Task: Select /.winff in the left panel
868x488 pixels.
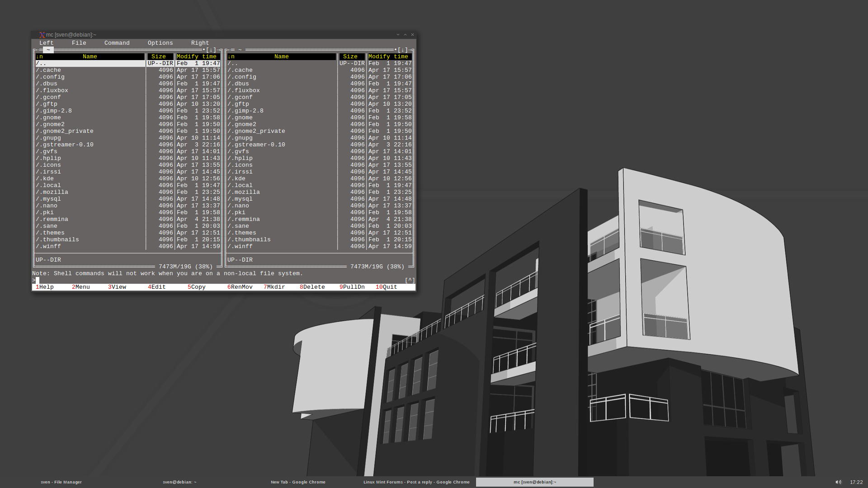Action: coord(128,246)
